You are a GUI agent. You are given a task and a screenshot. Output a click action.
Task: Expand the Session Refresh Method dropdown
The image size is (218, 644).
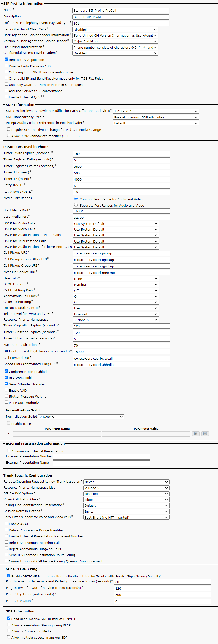click(x=126, y=511)
